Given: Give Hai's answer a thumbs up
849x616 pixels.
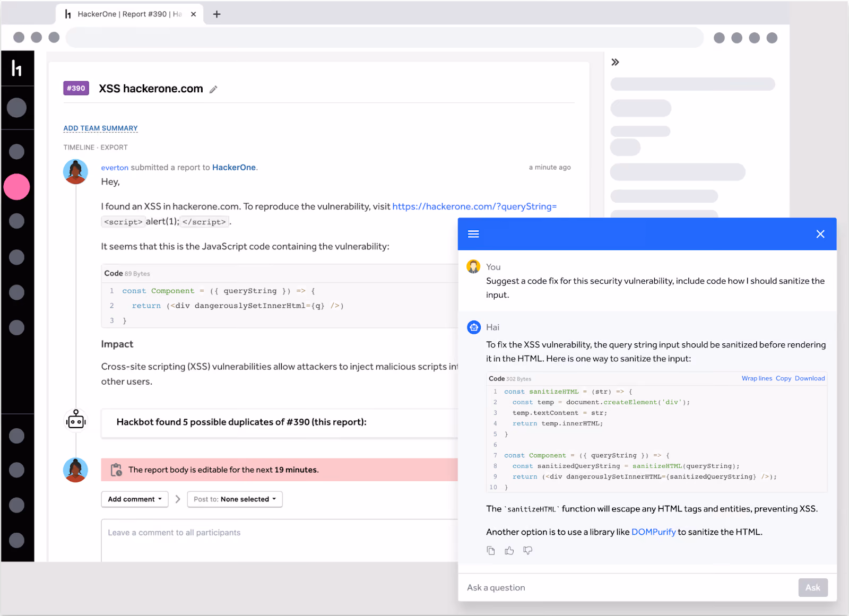Looking at the screenshot, I should 509,551.
